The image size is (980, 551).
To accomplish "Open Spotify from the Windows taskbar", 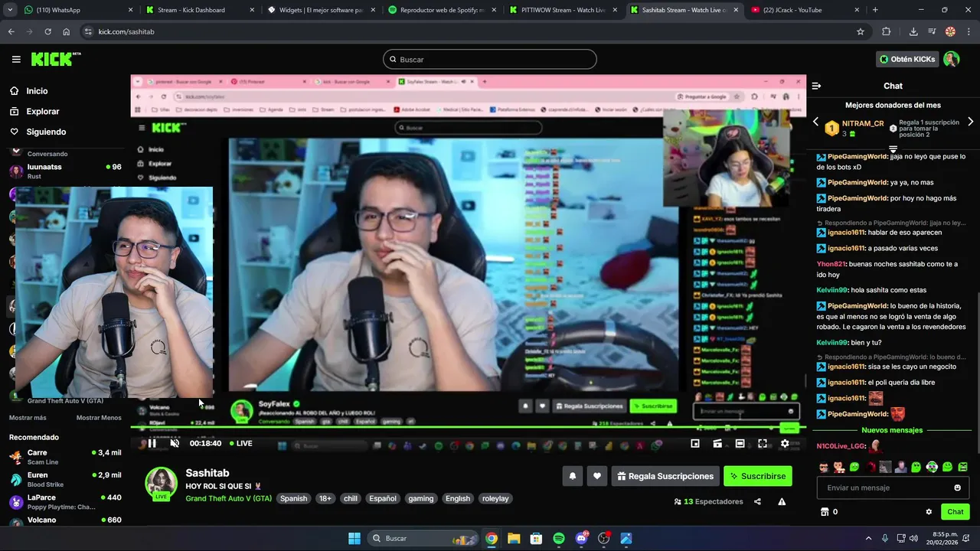I will [559, 538].
